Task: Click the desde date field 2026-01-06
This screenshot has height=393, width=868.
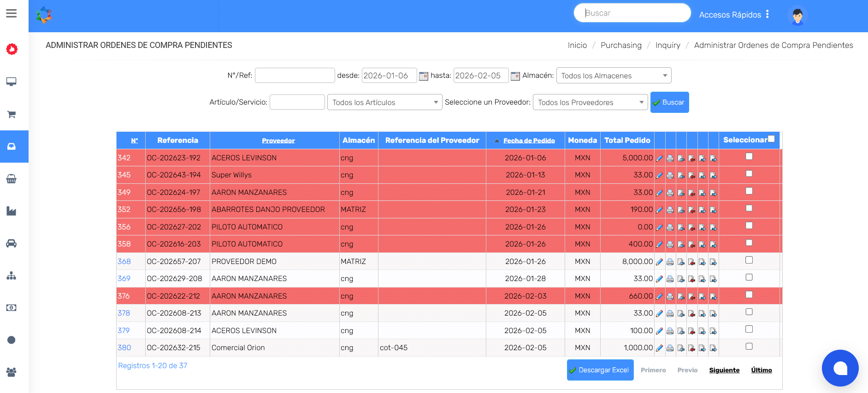Action: click(389, 76)
